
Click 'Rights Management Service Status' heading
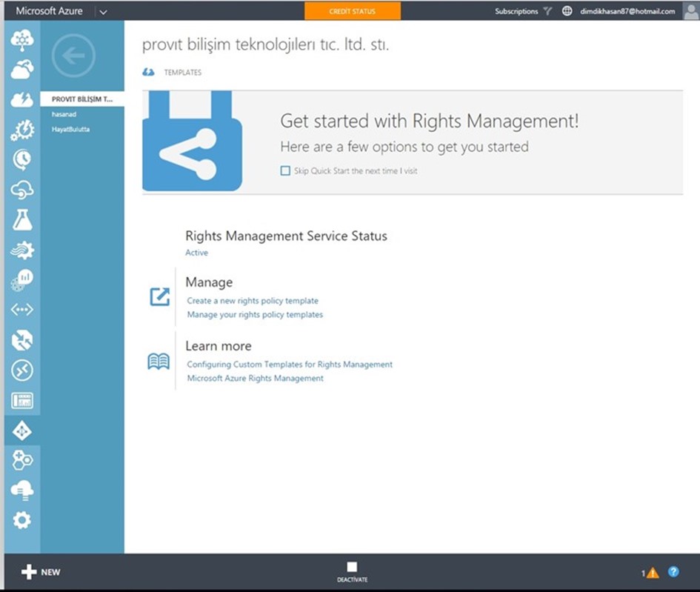[286, 236]
